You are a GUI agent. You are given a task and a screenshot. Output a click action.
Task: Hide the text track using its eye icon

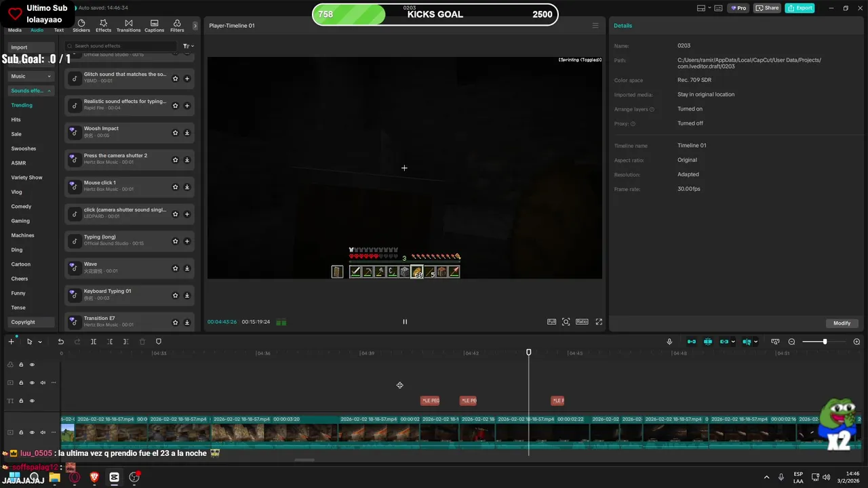coord(32,401)
